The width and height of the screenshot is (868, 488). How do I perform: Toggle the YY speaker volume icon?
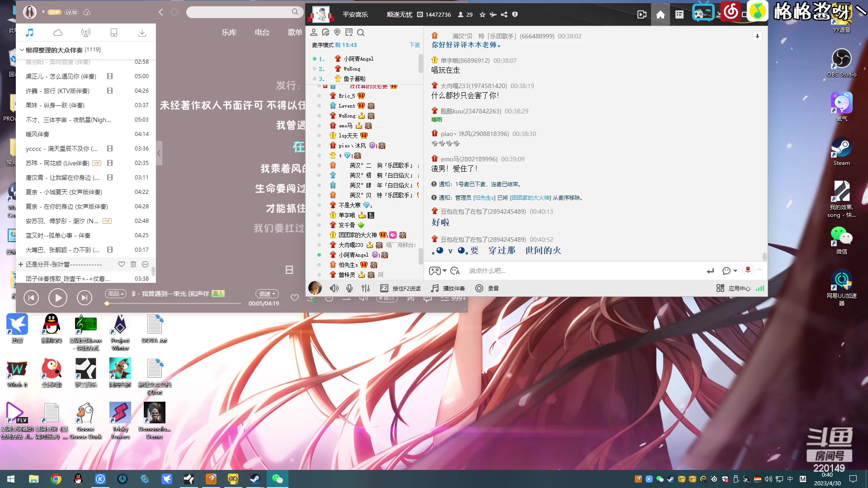(335, 289)
